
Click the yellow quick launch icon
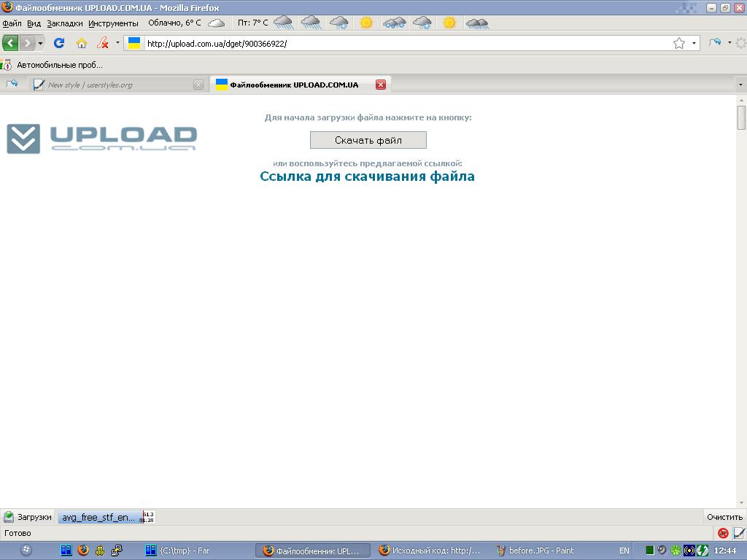coord(99,551)
